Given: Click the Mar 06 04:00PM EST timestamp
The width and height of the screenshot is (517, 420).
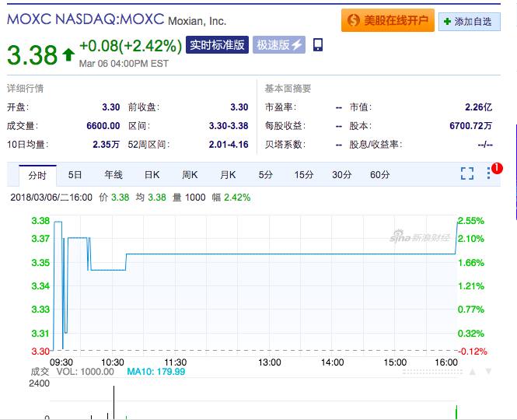Looking at the screenshot, I should pyautogui.click(x=124, y=63).
